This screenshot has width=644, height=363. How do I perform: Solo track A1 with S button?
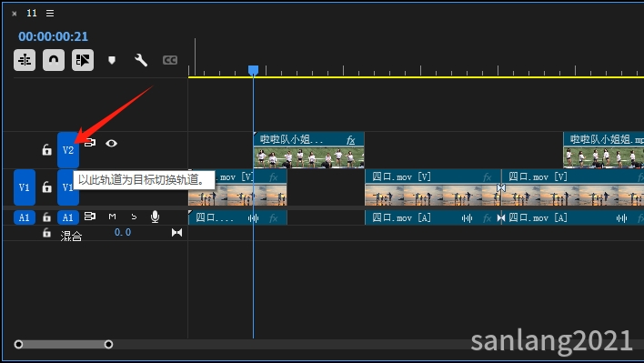pyautogui.click(x=134, y=217)
